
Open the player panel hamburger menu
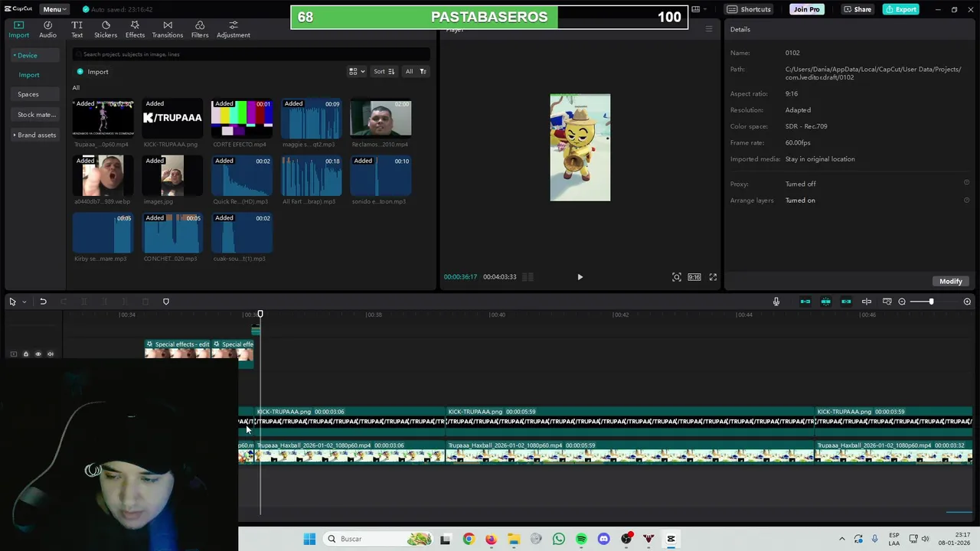pyautogui.click(x=709, y=29)
